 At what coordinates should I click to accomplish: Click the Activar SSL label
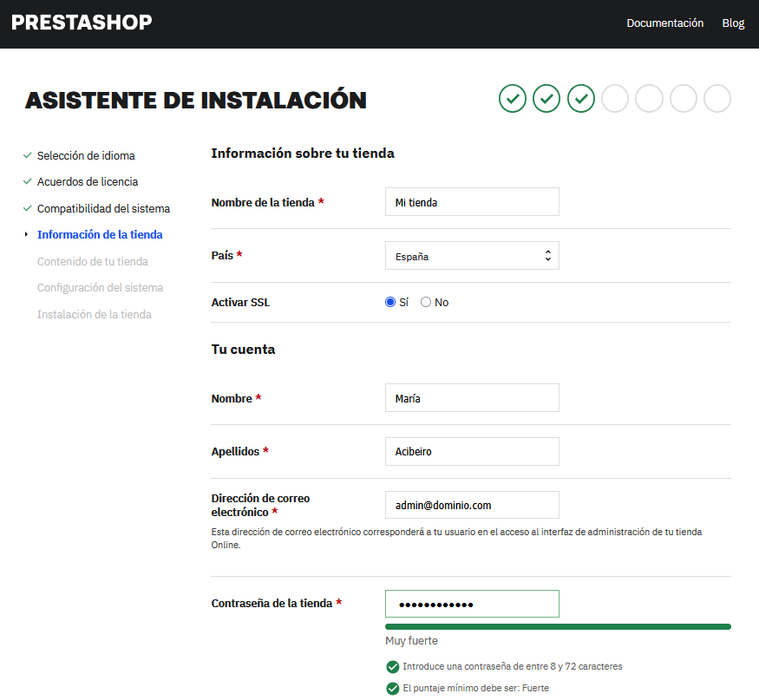[240, 303]
